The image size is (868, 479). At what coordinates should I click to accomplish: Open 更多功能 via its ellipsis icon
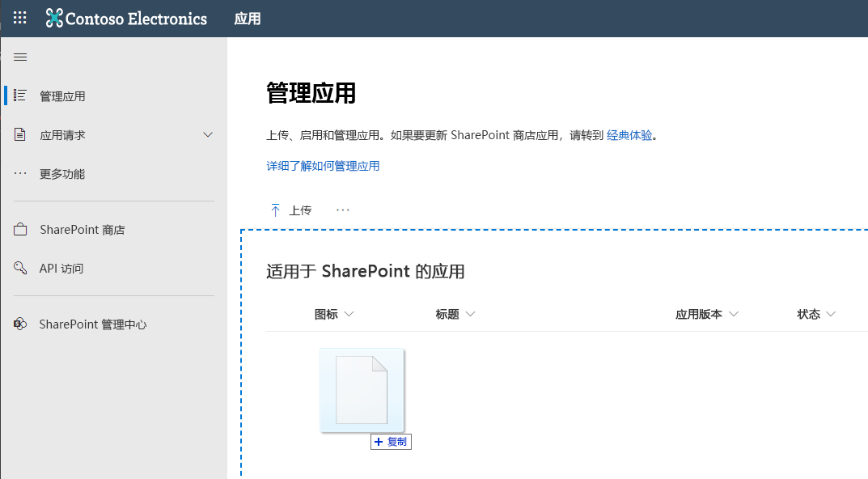(19, 173)
